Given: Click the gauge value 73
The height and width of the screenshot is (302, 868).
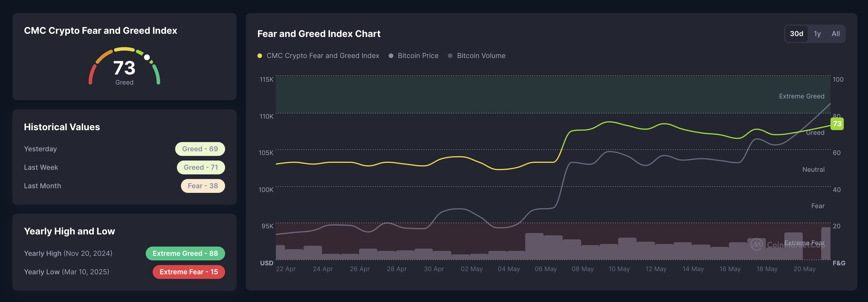Looking at the screenshot, I should pos(124,68).
